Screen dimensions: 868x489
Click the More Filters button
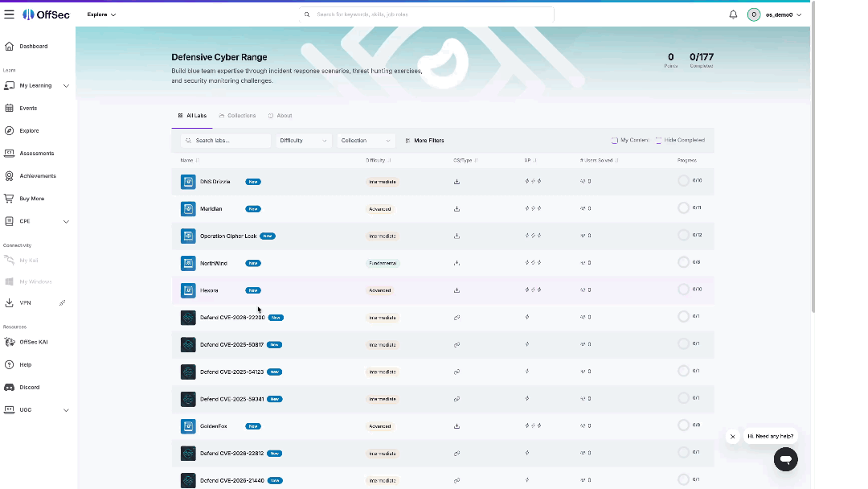point(424,141)
